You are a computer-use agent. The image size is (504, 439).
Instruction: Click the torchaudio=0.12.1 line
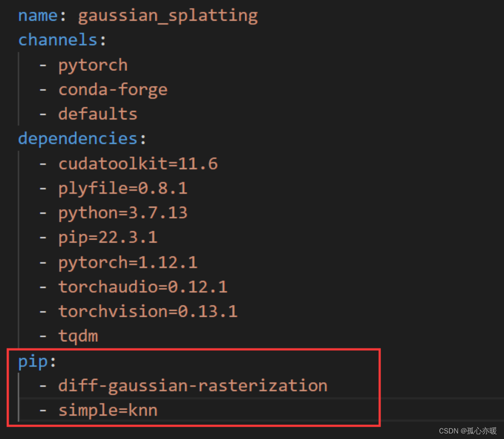pyautogui.click(x=143, y=287)
